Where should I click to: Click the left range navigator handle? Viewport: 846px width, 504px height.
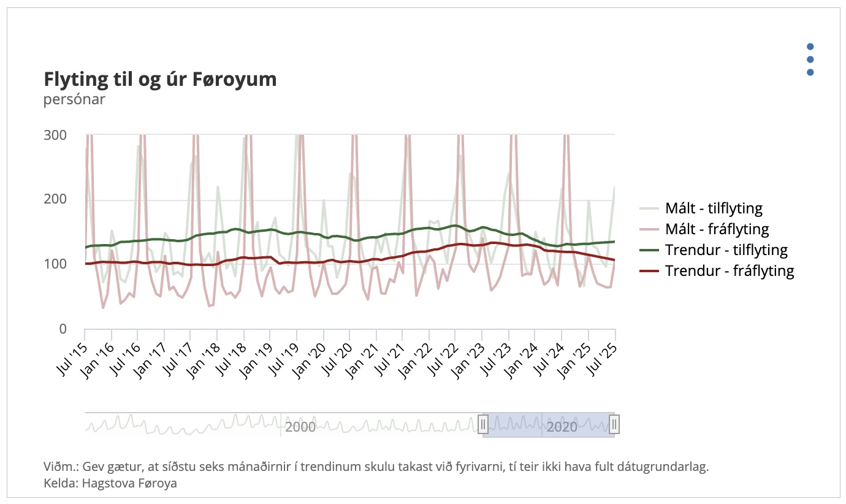pyautogui.click(x=483, y=424)
